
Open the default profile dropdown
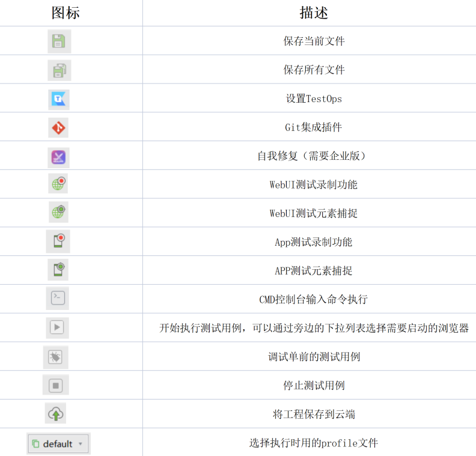pos(58,444)
